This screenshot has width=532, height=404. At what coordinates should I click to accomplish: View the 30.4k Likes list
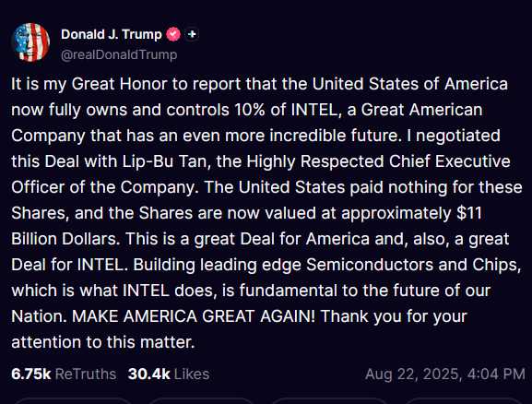click(x=169, y=374)
